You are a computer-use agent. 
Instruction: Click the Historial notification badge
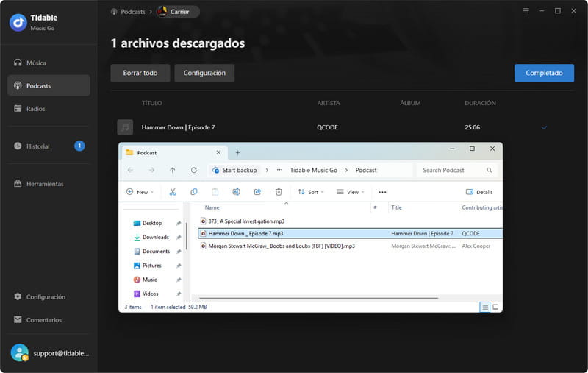click(79, 146)
